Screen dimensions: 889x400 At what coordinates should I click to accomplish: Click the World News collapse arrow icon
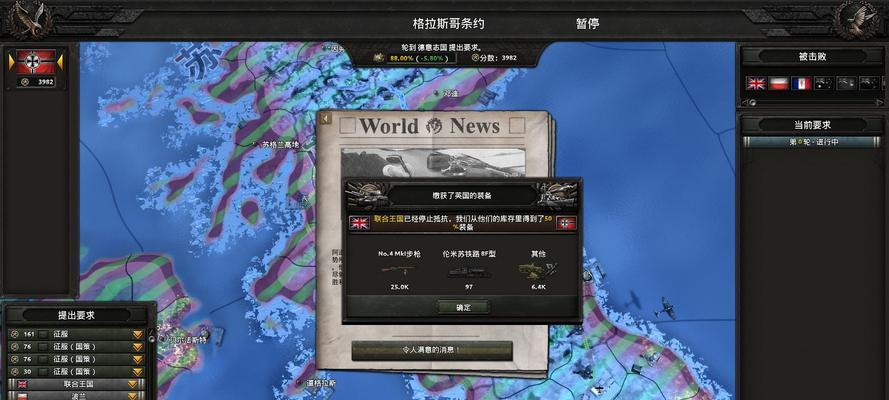pyautogui.click(x=325, y=118)
